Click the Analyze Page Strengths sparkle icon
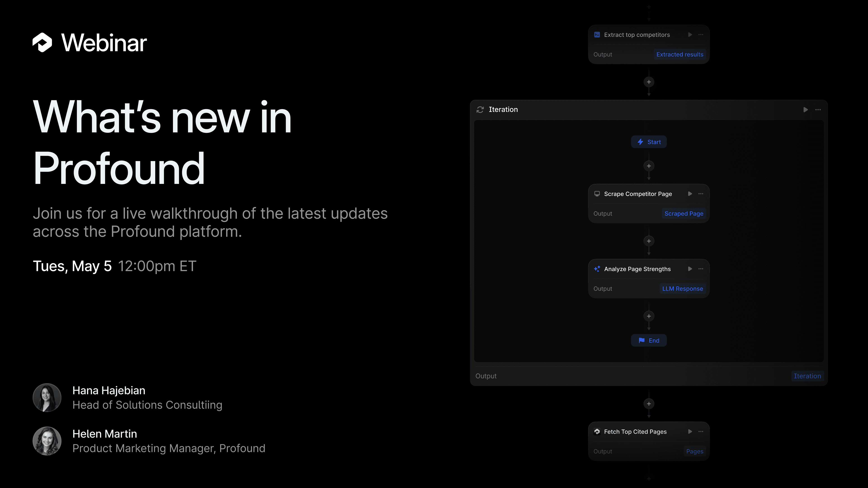 (x=597, y=269)
